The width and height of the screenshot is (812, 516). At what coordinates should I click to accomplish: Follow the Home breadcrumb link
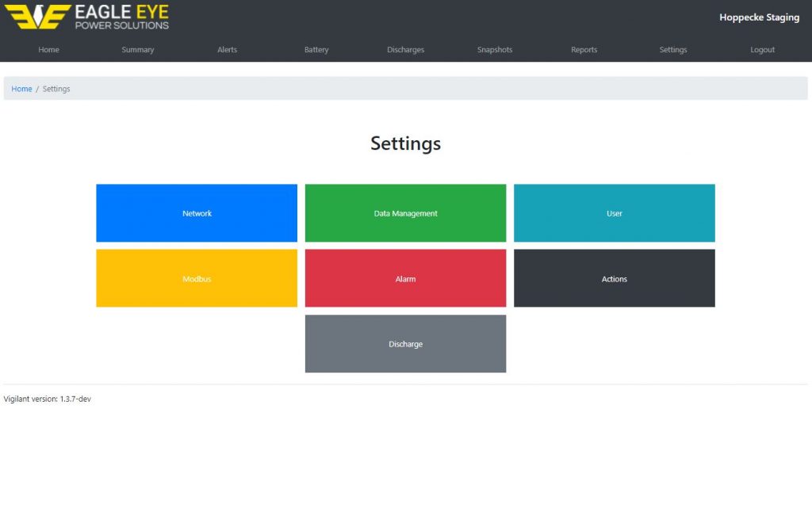click(21, 89)
